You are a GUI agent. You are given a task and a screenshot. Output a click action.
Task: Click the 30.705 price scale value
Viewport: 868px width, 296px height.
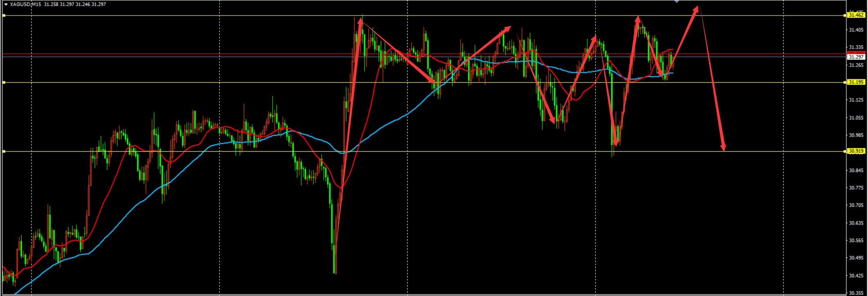pyautogui.click(x=856, y=205)
